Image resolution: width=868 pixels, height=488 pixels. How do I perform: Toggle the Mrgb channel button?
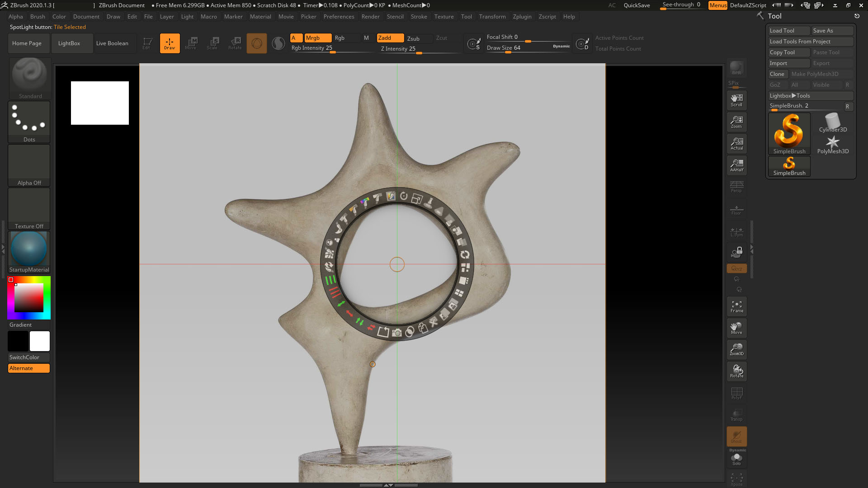pyautogui.click(x=318, y=38)
